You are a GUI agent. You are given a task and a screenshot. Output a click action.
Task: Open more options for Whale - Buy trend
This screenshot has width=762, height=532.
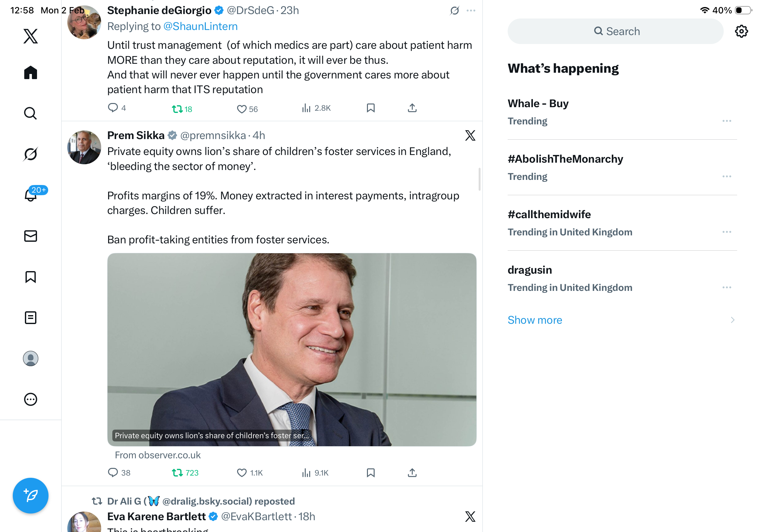pyautogui.click(x=727, y=121)
